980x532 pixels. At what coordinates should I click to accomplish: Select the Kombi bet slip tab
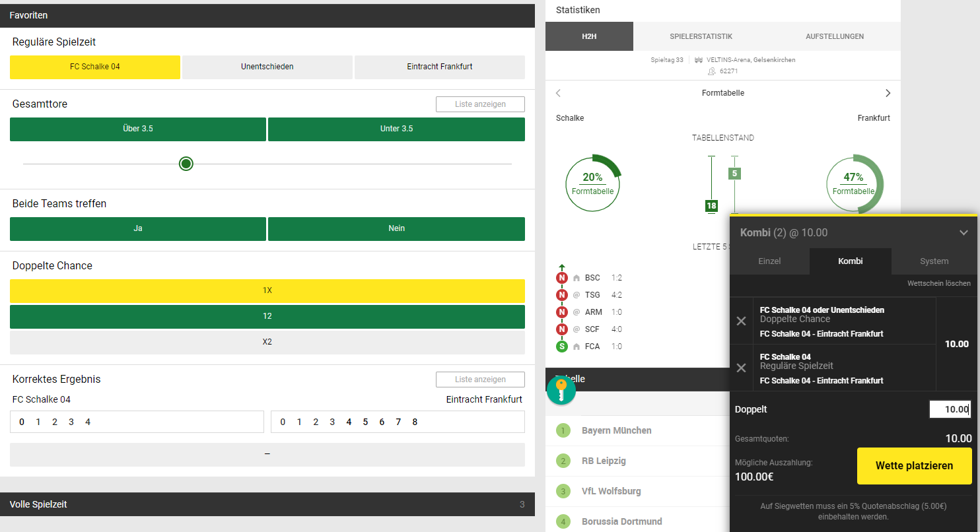851,261
